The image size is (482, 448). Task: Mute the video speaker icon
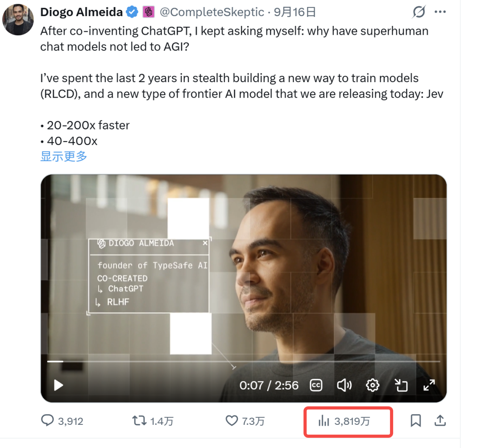point(344,385)
